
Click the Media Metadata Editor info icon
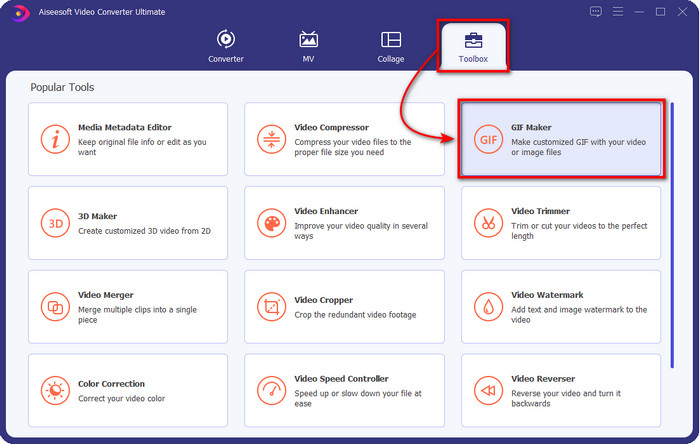pos(56,139)
